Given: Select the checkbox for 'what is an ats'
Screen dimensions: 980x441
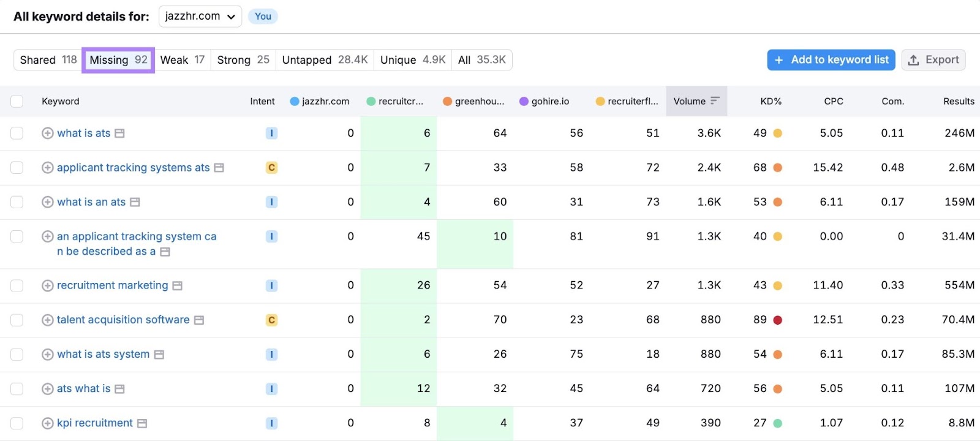Looking at the screenshot, I should 17,202.
